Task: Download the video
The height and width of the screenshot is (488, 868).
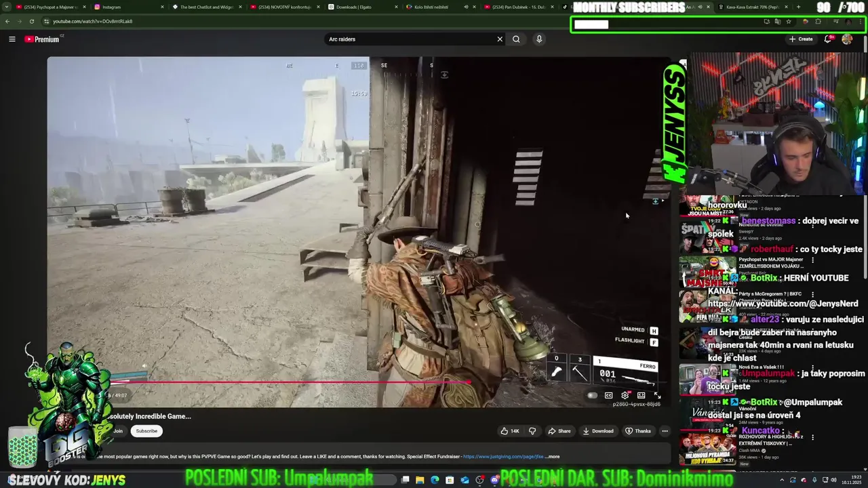Action: 597,431
